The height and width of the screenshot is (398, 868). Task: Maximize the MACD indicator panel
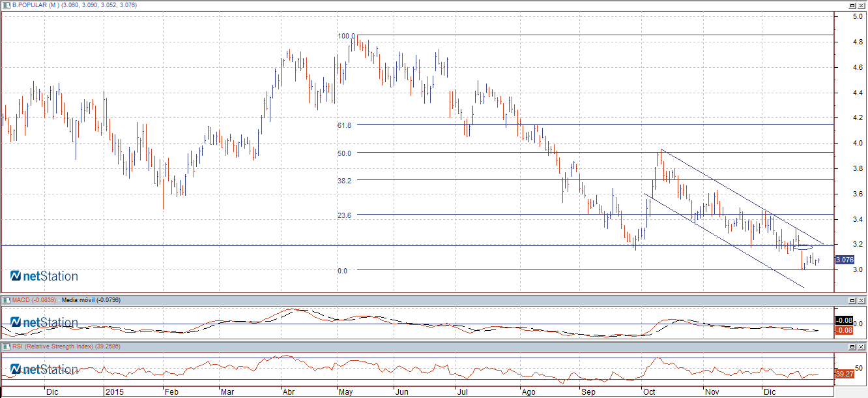[852, 299]
